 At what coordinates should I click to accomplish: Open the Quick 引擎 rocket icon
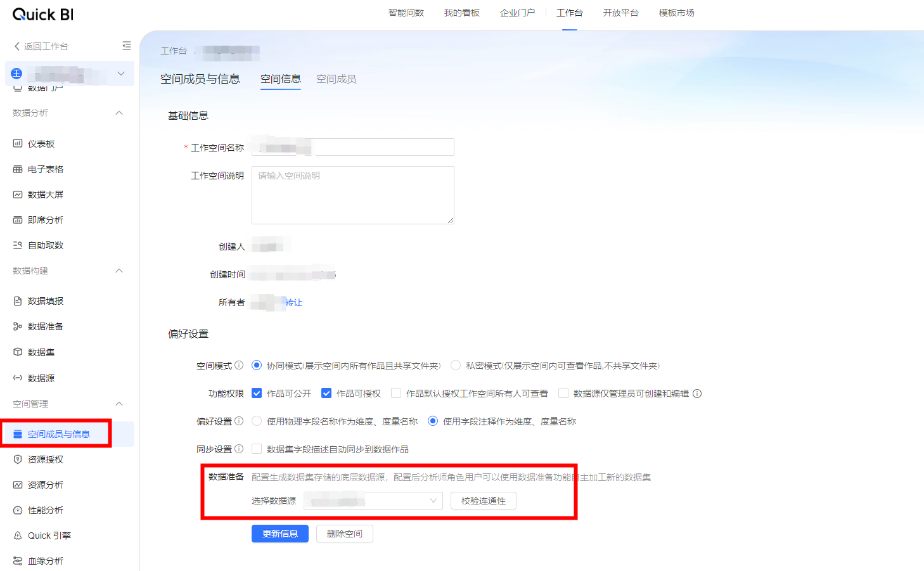18,536
